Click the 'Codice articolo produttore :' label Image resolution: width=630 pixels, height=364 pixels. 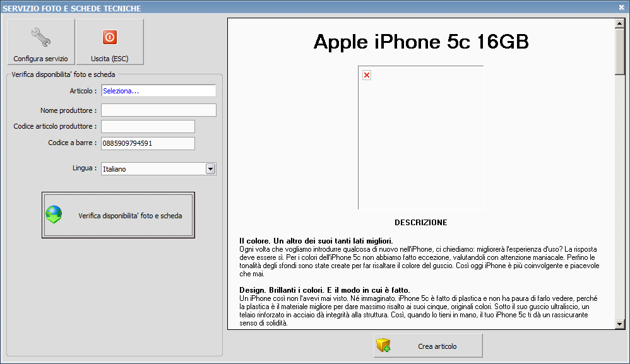(x=55, y=126)
